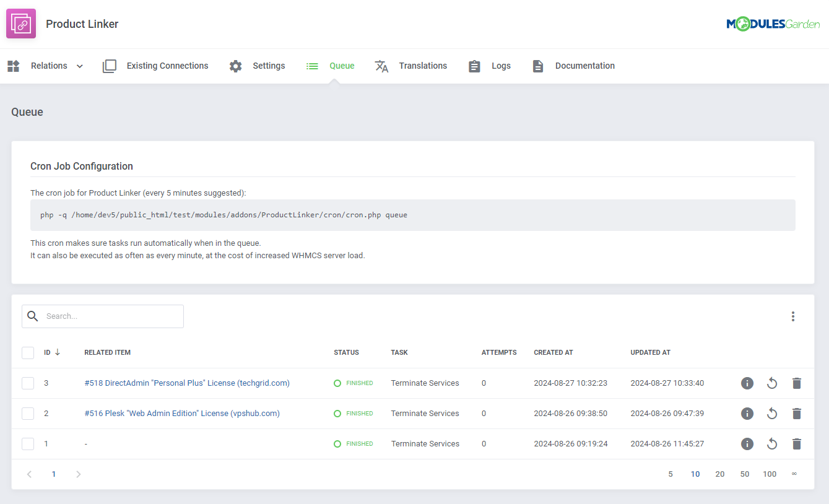Show 100 entries per page
This screenshot has height=504, width=829.
pyautogui.click(x=770, y=474)
